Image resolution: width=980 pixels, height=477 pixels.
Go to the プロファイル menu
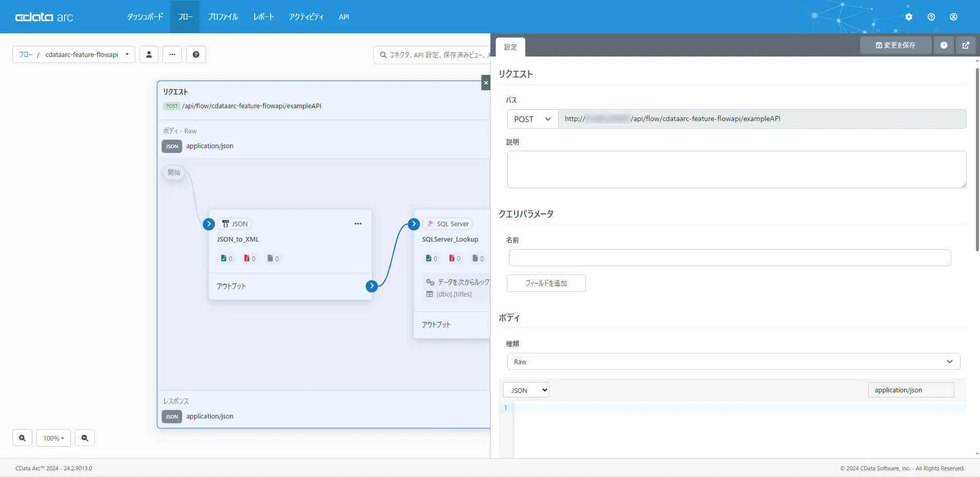[222, 17]
